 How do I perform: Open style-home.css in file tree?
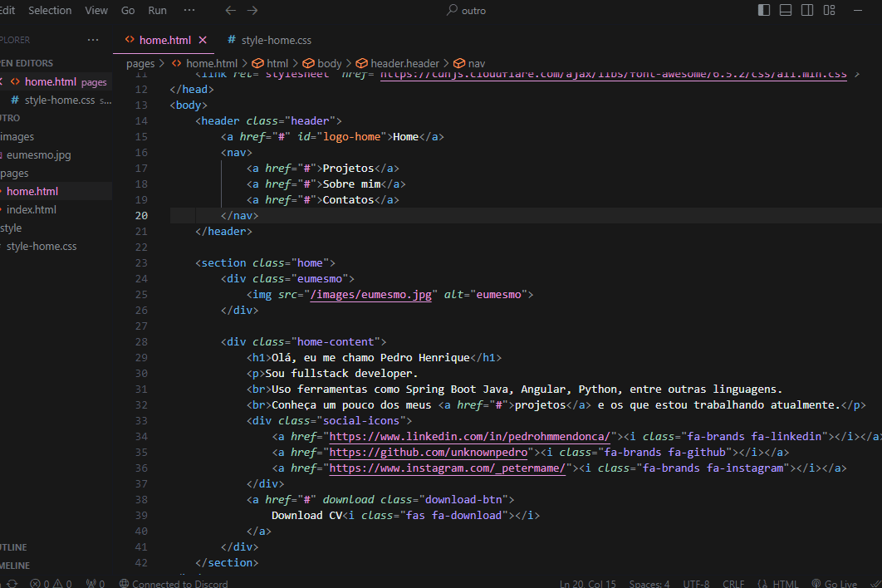tap(41, 247)
